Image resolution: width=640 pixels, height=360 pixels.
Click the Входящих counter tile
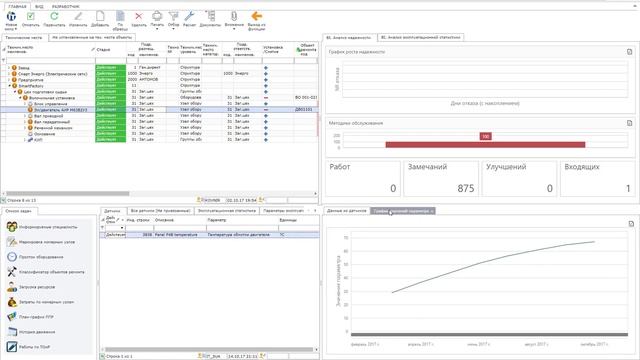[x=598, y=178]
